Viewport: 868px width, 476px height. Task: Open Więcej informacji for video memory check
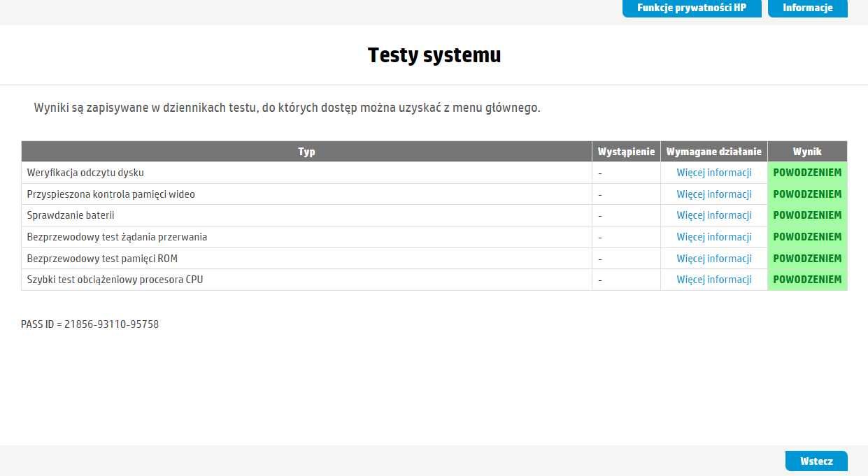pos(714,194)
